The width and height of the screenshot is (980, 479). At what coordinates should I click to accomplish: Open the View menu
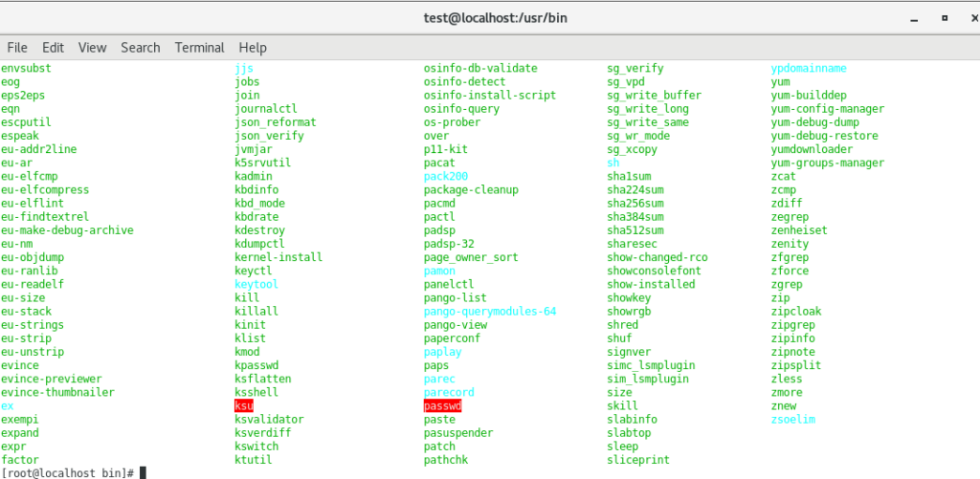click(x=93, y=48)
